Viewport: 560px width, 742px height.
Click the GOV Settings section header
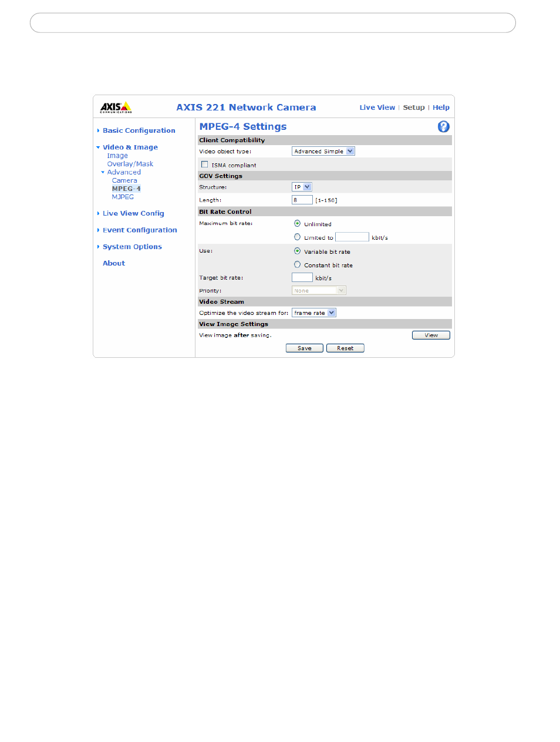tap(325, 176)
